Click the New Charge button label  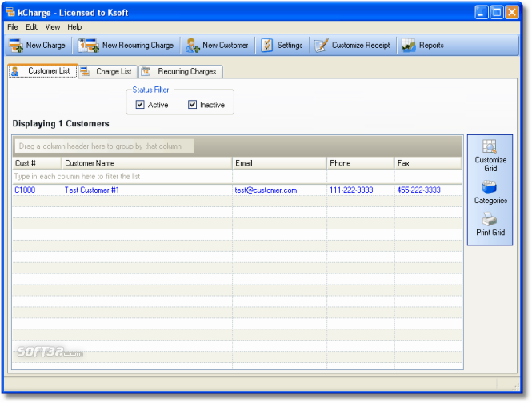click(46, 45)
